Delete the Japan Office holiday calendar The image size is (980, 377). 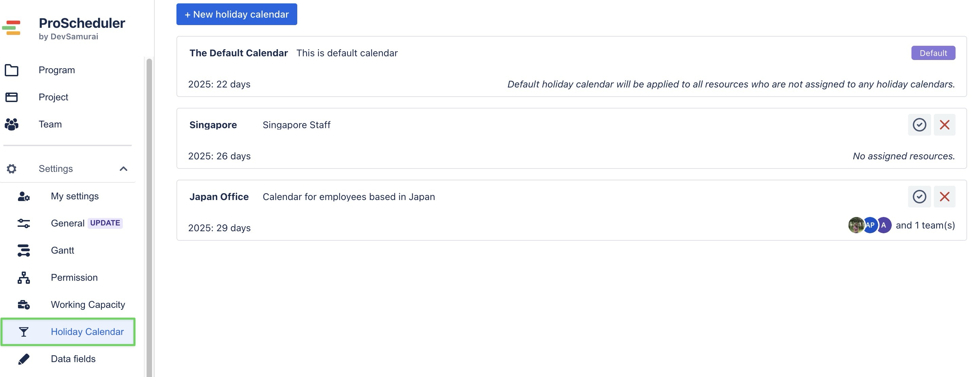click(x=944, y=197)
